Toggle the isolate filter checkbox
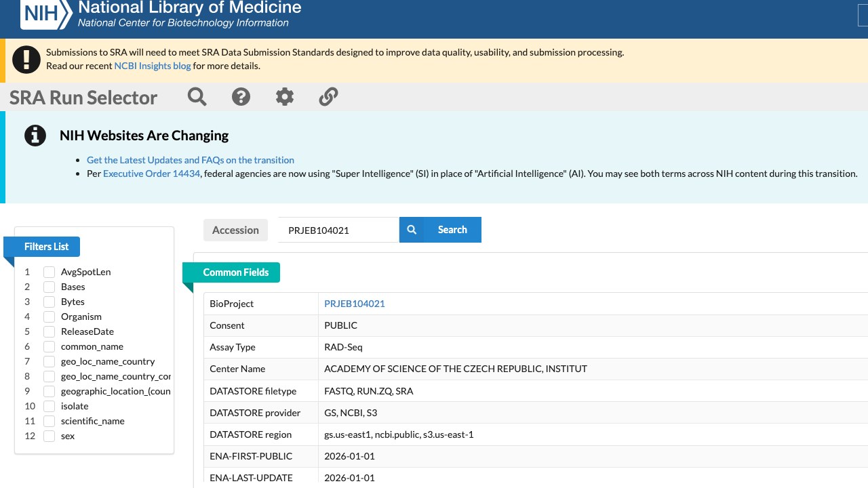Viewport: 868px width, 488px height. pyautogui.click(x=49, y=406)
